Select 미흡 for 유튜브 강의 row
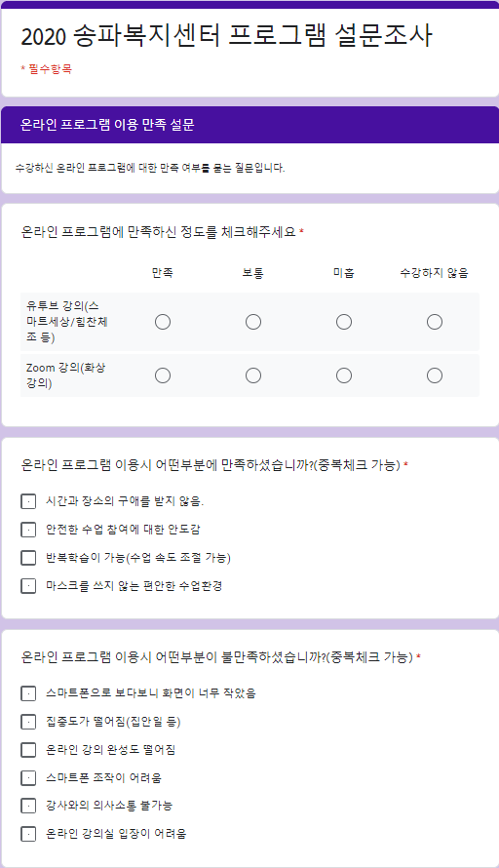This screenshot has width=499, height=868. 344,322
